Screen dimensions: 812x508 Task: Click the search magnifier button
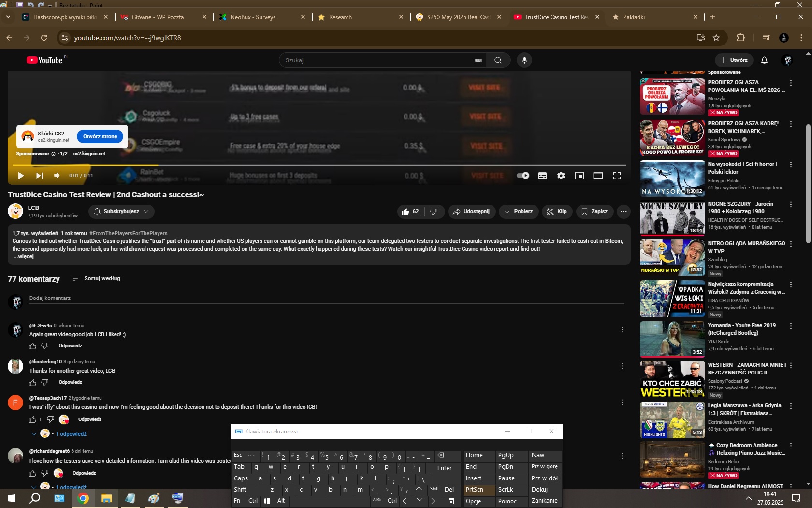[498, 60]
